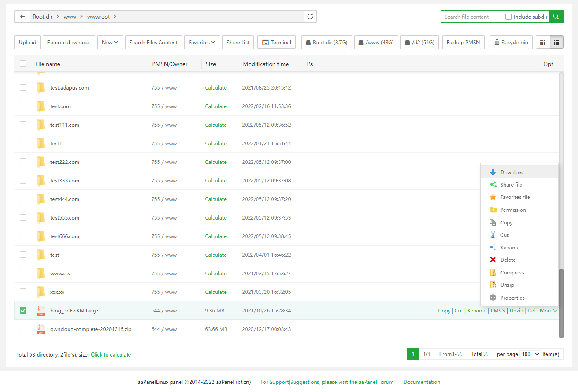The width and height of the screenshot is (578, 392).
Task: Toggle the select-all checkbox in header
Action: 23,64
